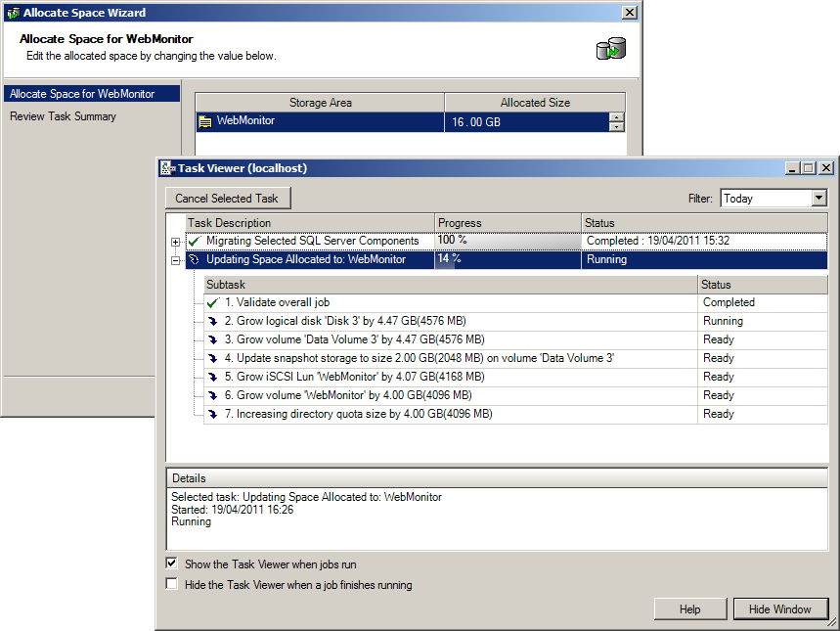Open the Filter dropdown showing Today
The height and width of the screenshot is (631, 840).
click(818, 199)
